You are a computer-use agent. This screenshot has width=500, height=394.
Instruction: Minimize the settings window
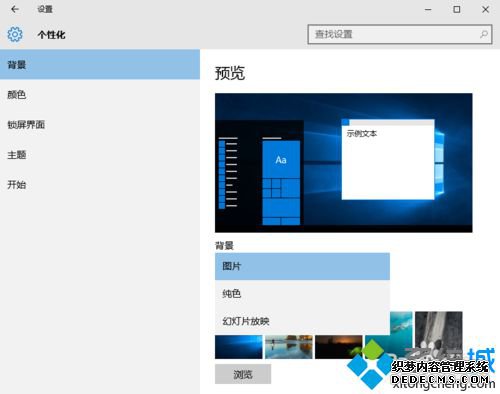point(428,9)
